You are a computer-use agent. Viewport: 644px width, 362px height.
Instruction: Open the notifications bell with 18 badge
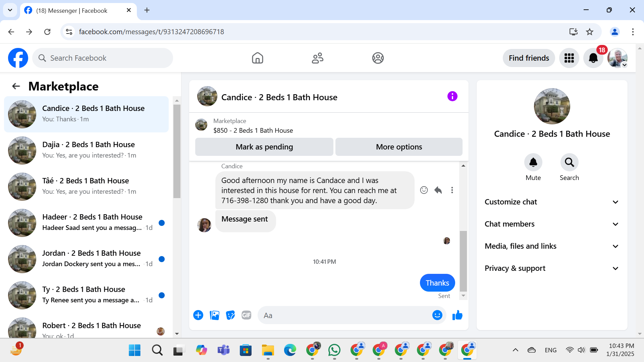[x=593, y=58]
